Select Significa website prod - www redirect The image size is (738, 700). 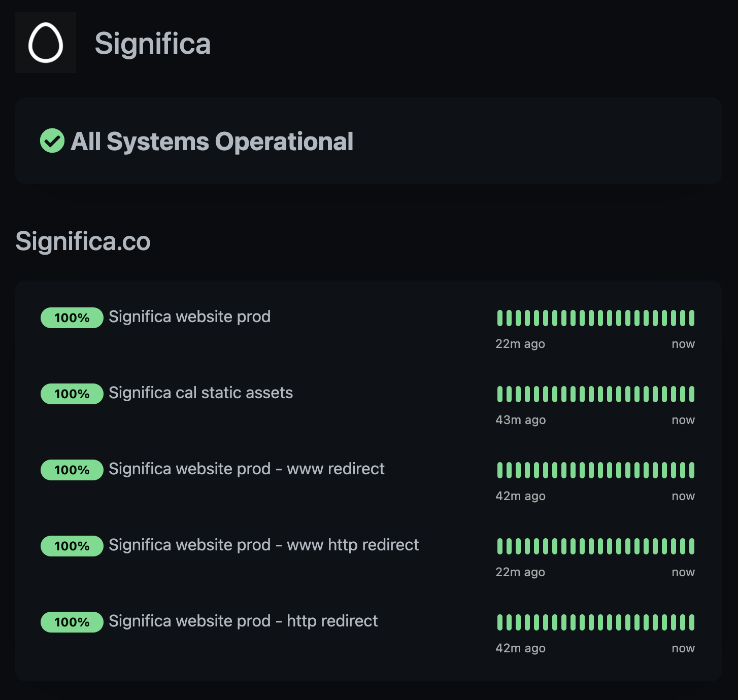(x=246, y=469)
